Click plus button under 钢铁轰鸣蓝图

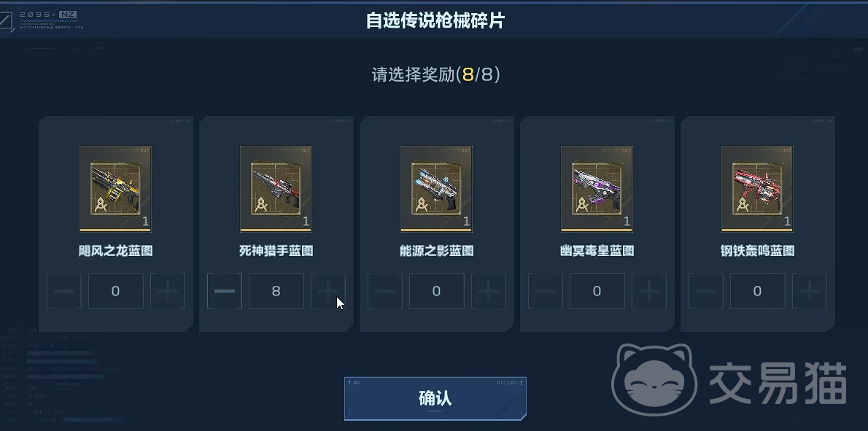pyautogui.click(x=810, y=291)
